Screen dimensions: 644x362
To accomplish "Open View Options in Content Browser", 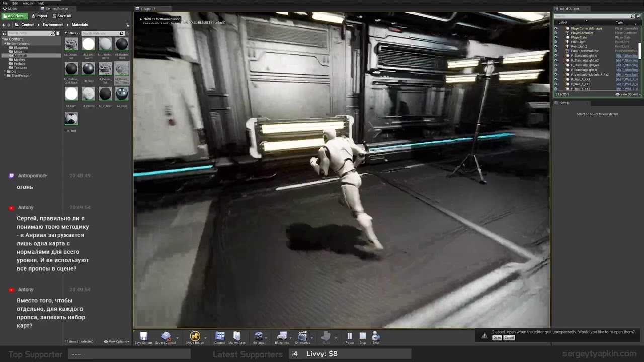I will coord(116,341).
